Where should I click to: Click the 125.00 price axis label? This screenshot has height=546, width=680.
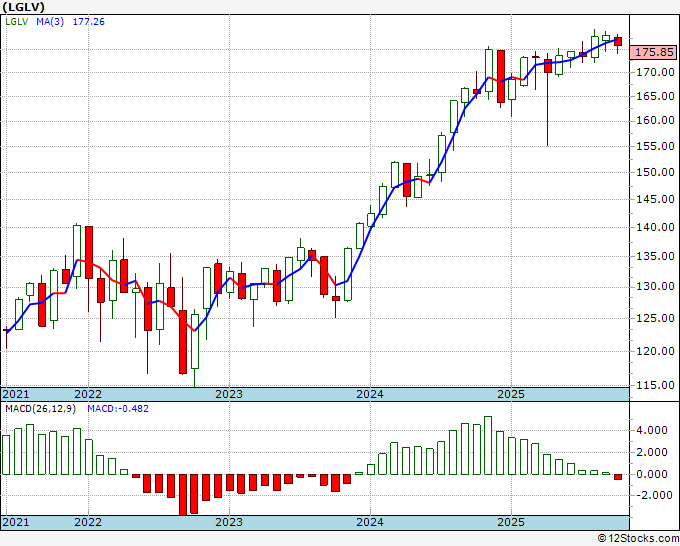[x=655, y=318]
